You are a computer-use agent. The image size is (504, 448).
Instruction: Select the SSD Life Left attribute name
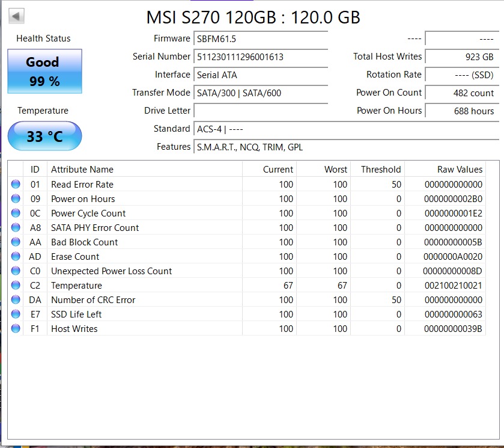click(76, 315)
